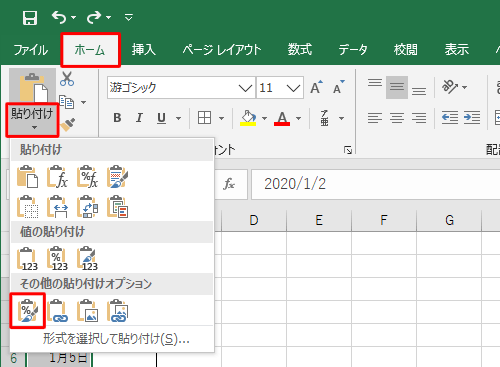
Task: Open the ファイル tab
Action: click(31, 50)
